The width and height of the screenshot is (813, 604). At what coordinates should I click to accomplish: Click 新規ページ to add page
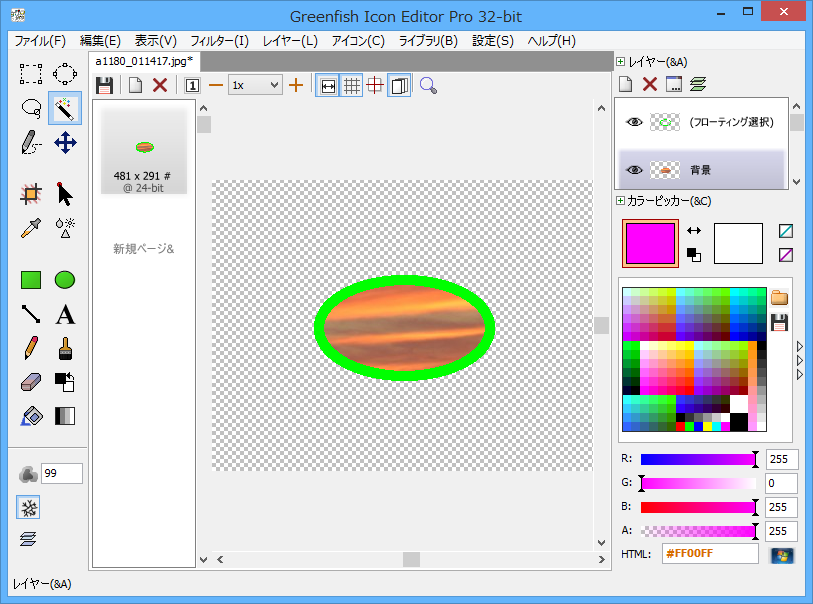pyautogui.click(x=144, y=248)
